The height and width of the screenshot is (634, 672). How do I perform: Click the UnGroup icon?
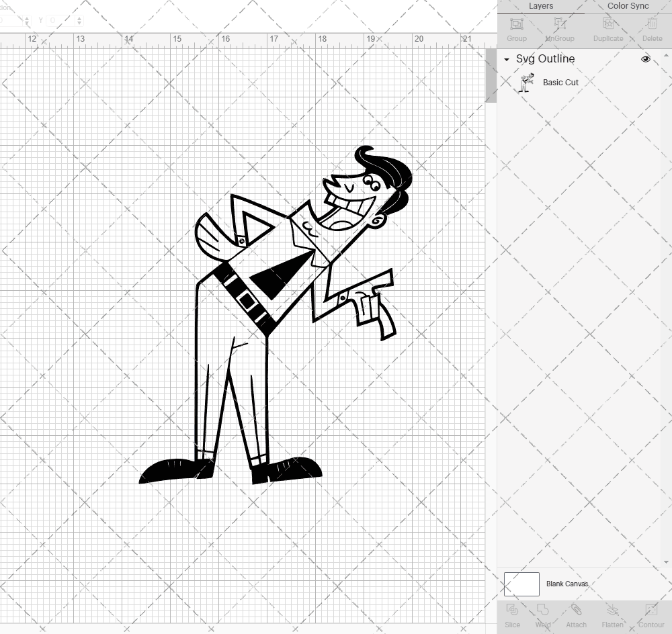point(559,24)
